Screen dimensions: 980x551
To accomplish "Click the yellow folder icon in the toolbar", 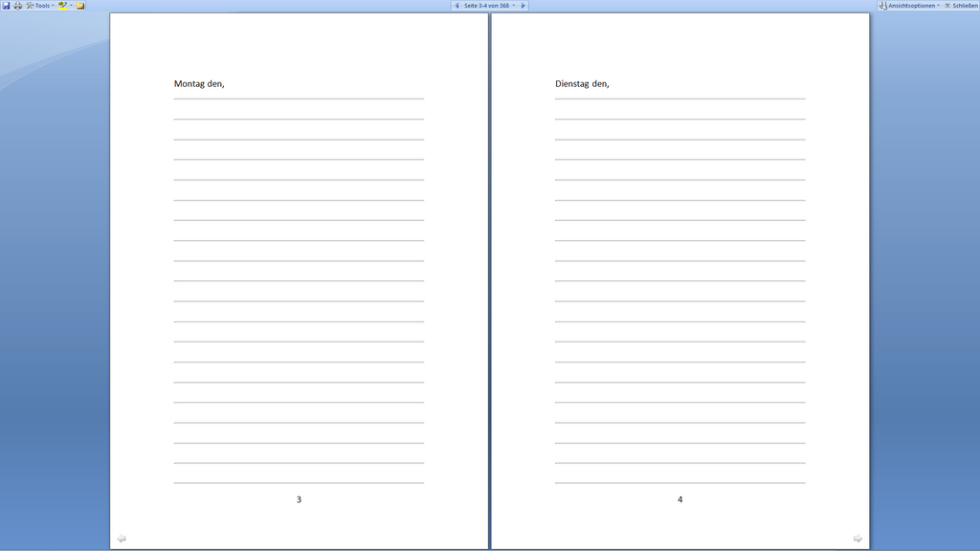I will pos(80,5).
